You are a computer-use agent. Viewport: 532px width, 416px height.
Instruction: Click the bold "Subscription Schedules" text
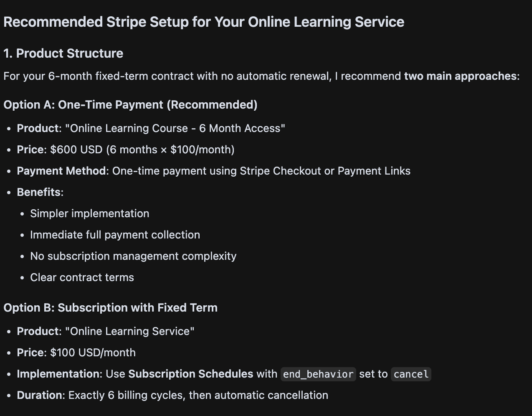click(190, 374)
